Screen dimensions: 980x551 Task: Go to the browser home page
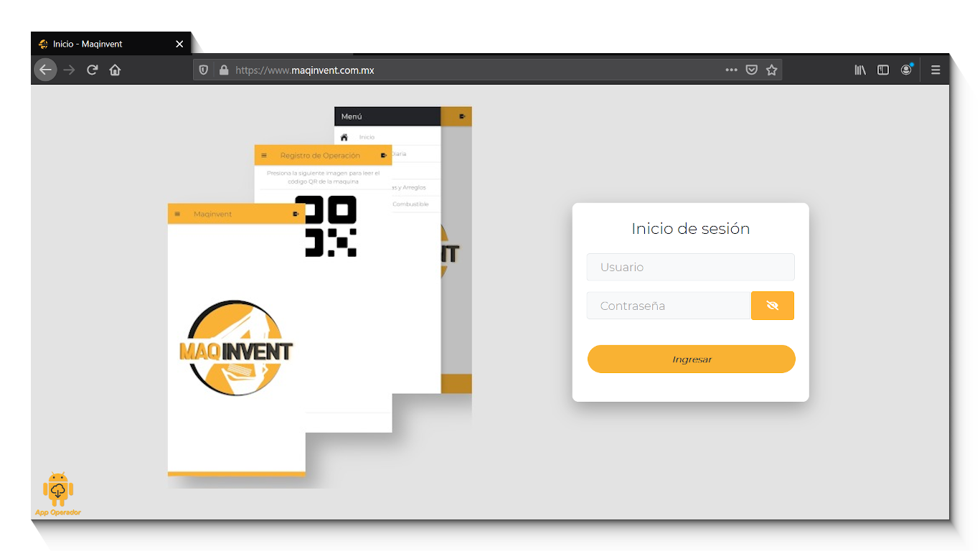(115, 70)
